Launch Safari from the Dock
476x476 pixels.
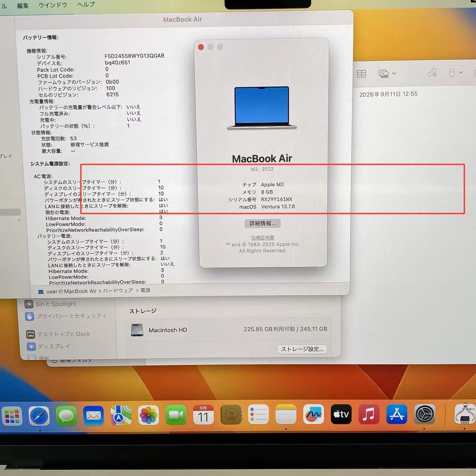39,416
